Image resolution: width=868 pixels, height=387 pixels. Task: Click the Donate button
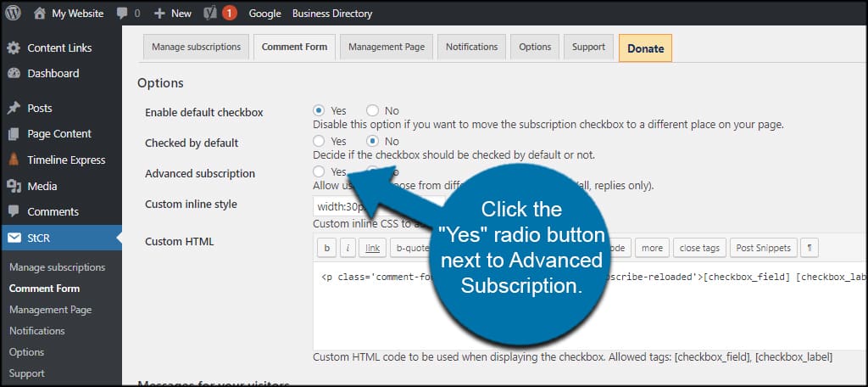pos(645,48)
